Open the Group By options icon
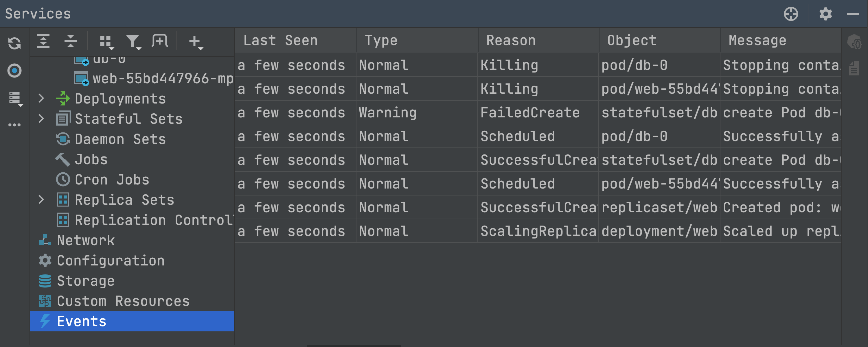 pyautogui.click(x=106, y=42)
